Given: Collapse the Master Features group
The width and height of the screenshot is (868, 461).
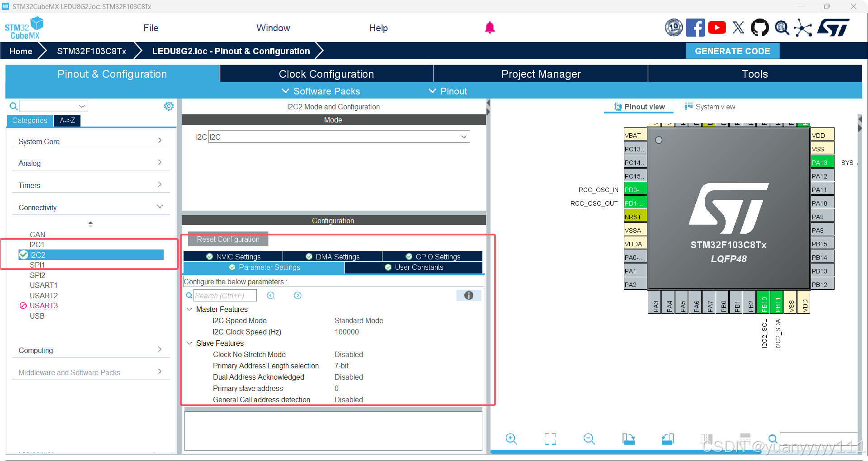Looking at the screenshot, I should click(x=189, y=310).
